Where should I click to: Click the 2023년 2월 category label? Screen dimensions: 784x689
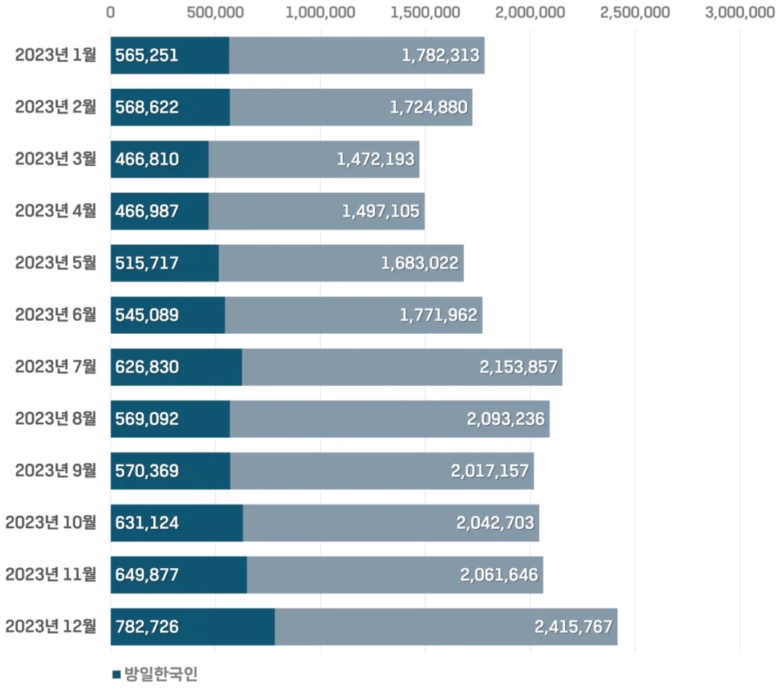56,107
